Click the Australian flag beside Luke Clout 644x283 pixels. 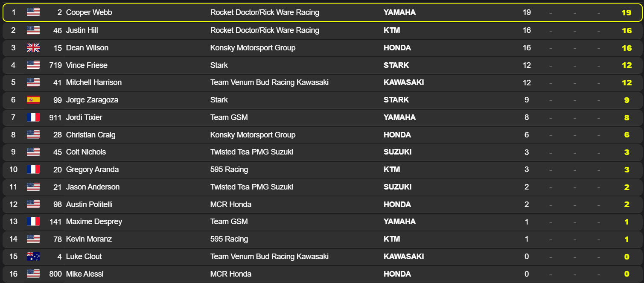[x=33, y=257]
